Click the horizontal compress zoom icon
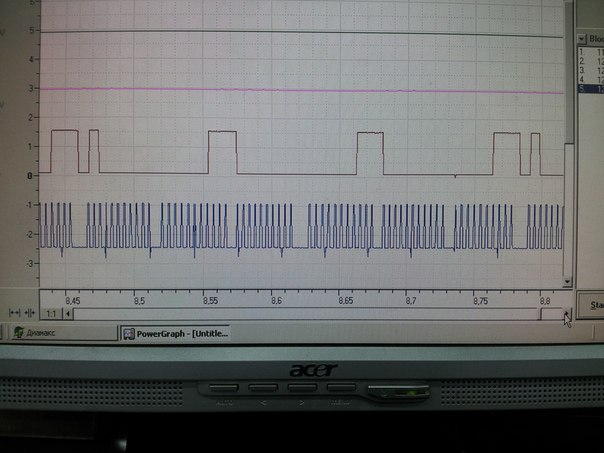Viewport: 604px width, 453px height. coord(30,313)
